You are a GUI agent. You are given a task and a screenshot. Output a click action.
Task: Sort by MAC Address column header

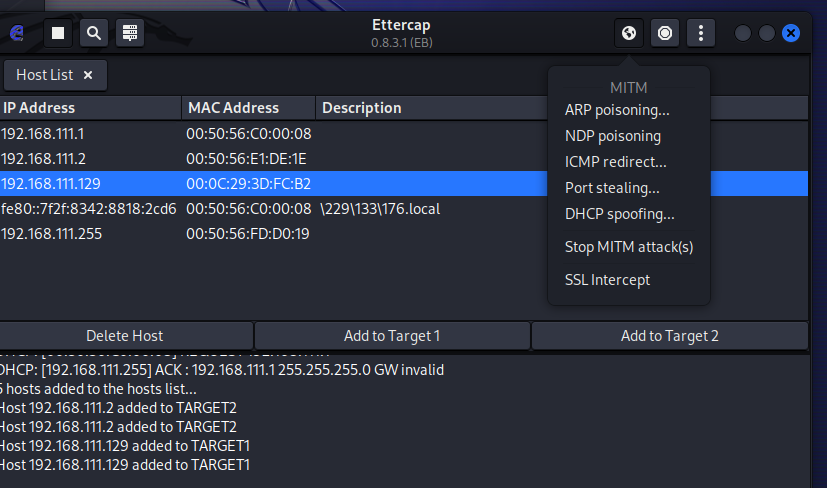[x=248, y=108]
